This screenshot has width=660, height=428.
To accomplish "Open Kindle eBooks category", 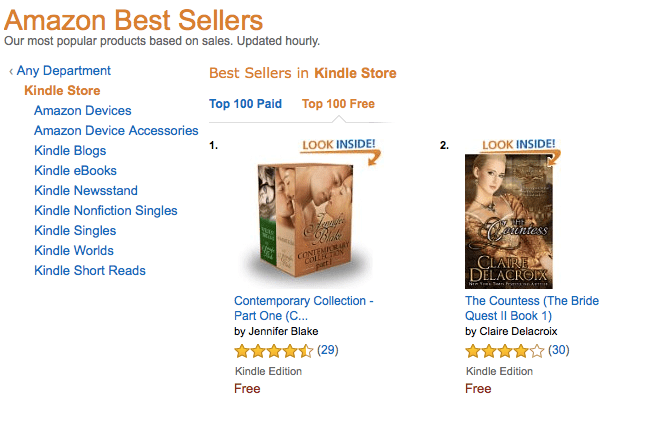I will [75, 171].
